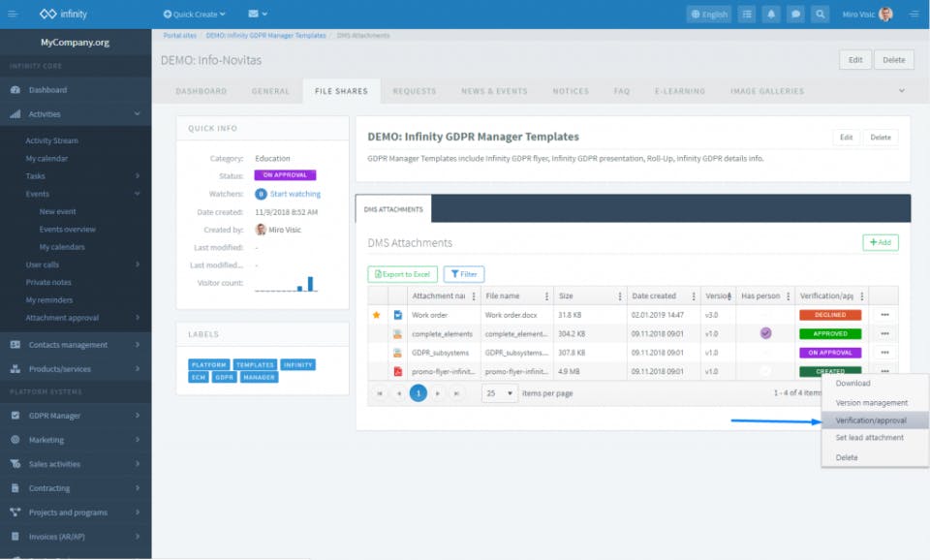Click the PLATFORM label tag
The width and height of the screenshot is (930, 560).
pos(209,365)
